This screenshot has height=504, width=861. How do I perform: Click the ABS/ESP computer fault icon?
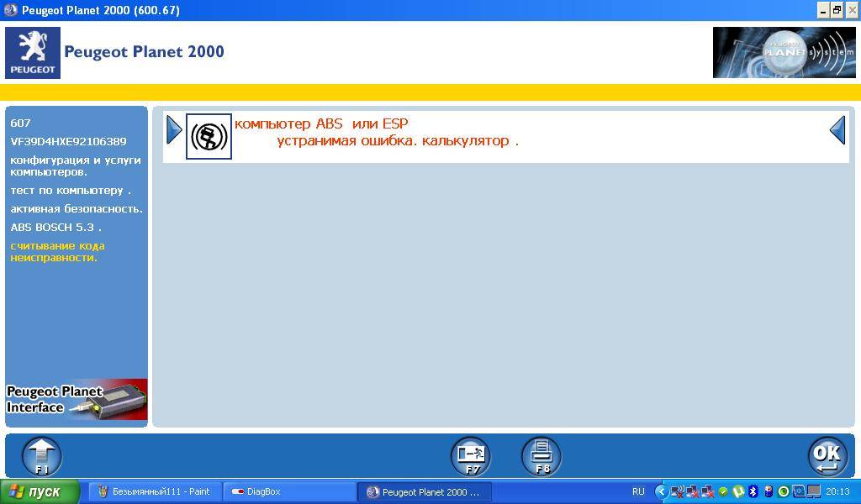click(209, 136)
